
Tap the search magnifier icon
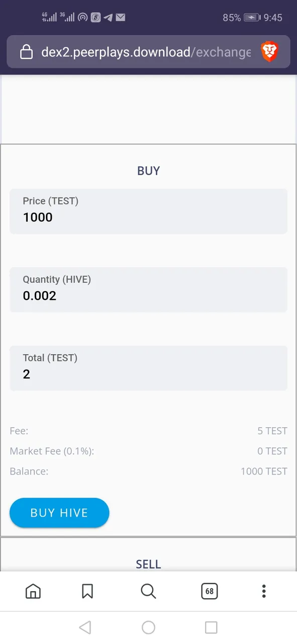click(148, 591)
